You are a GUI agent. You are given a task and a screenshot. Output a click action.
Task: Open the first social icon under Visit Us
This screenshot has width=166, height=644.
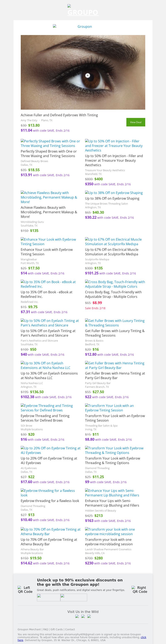tap(77, 616)
